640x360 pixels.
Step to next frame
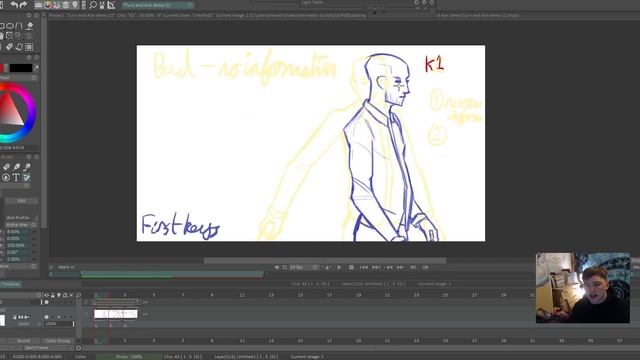click(400, 267)
